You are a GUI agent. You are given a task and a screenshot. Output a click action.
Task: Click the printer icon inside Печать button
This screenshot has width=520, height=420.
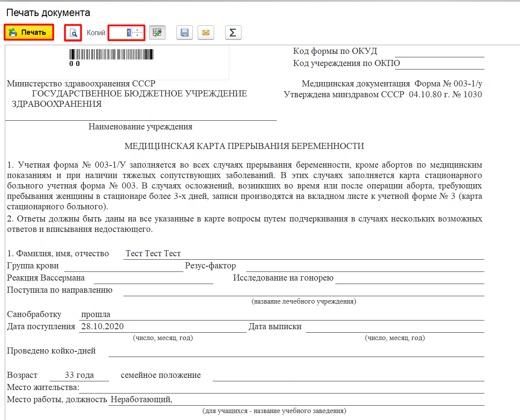click(13, 32)
